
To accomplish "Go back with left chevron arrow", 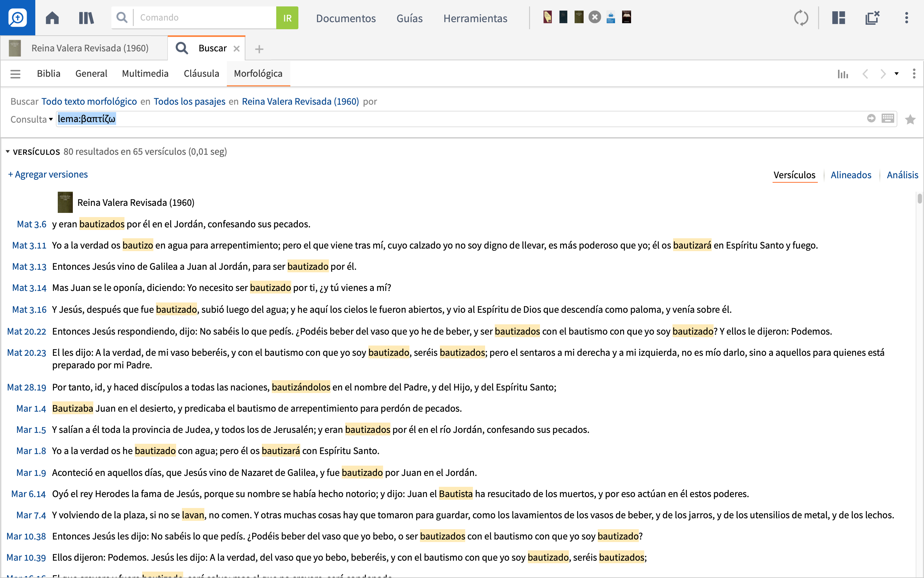I will click(x=865, y=74).
